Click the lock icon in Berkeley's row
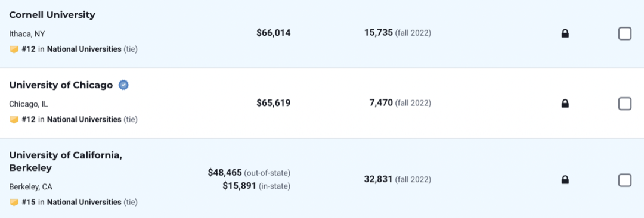644x218 pixels. click(565, 179)
